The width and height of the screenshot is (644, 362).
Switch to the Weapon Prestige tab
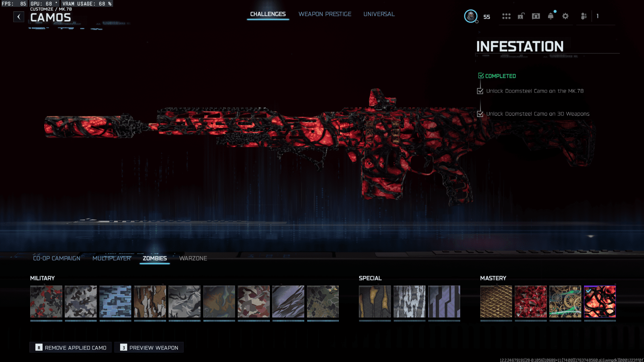coord(325,14)
